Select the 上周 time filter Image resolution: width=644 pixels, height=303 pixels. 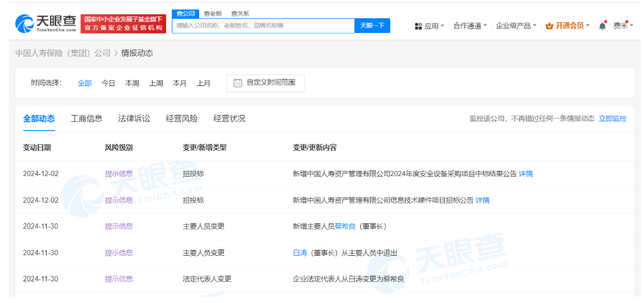click(x=156, y=83)
